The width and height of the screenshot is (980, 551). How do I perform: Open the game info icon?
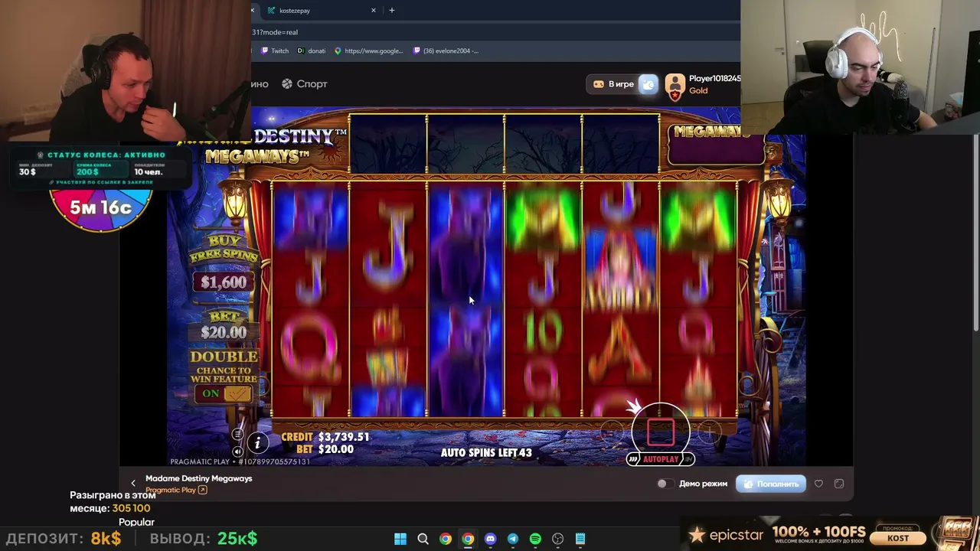pyautogui.click(x=257, y=442)
